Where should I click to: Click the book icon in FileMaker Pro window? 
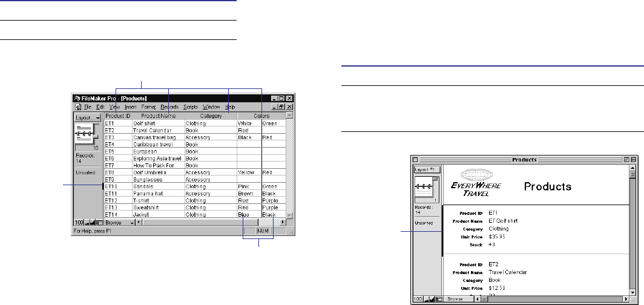coord(85,133)
